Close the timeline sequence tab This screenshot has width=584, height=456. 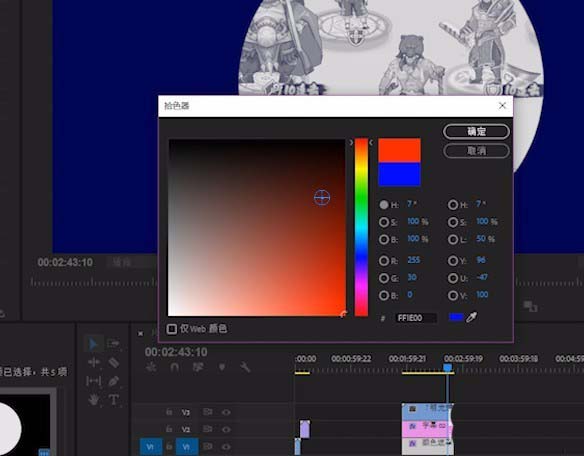click(x=140, y=333)
